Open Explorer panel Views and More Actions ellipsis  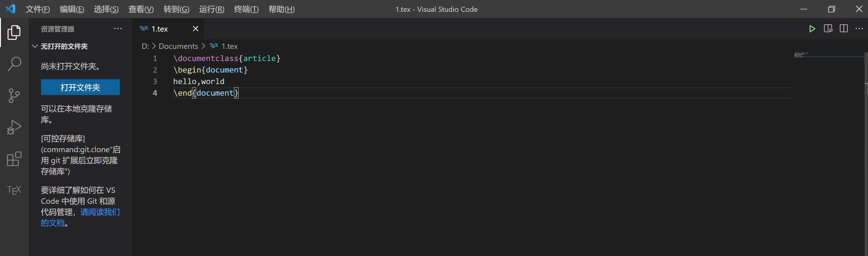[x=118, y=29]
